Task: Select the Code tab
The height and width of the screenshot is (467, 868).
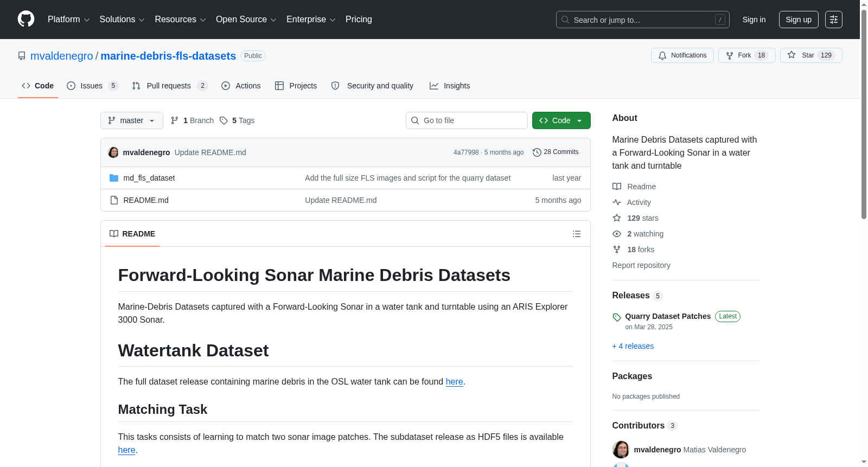Action: [38, 86]
